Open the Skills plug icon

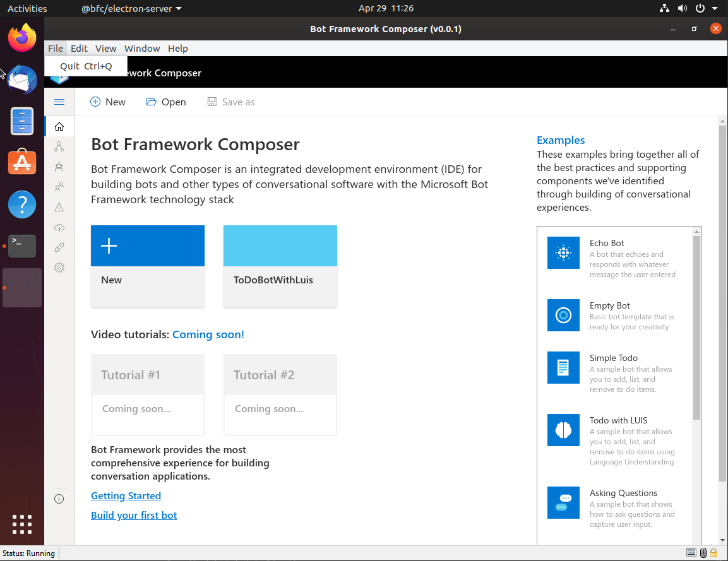(59, 247)
